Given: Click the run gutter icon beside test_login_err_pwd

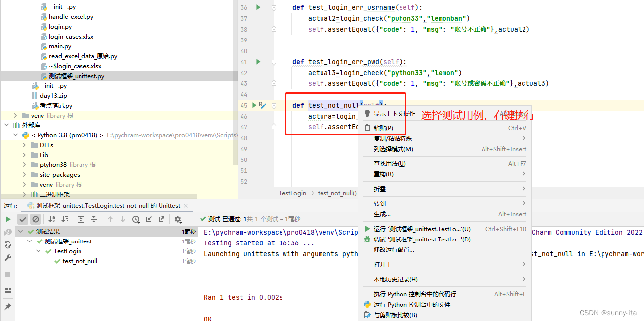Looking at the screenshot, I should coord(257,62).
